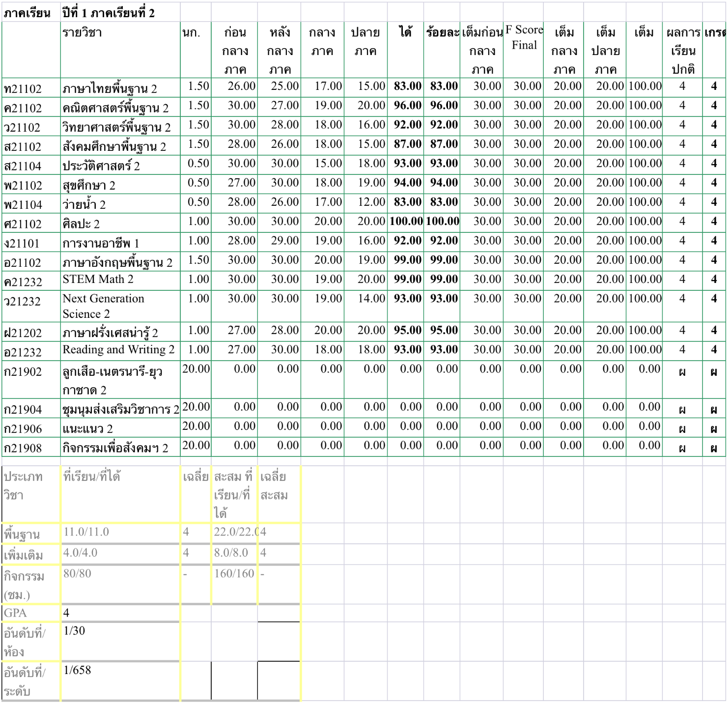Select the 8.0/8.0 cumulative credits cell
Viewport: 728px width, 704px height.
234,554
